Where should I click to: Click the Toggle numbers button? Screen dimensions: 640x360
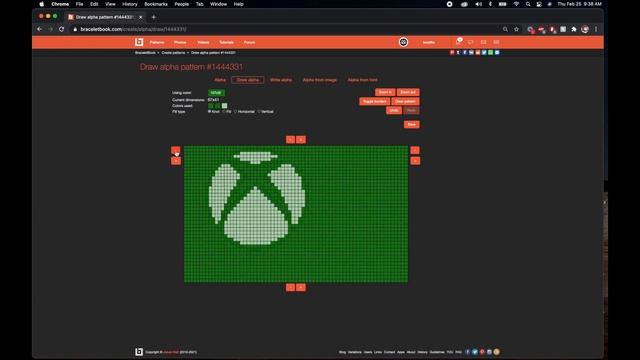point(375,101)
